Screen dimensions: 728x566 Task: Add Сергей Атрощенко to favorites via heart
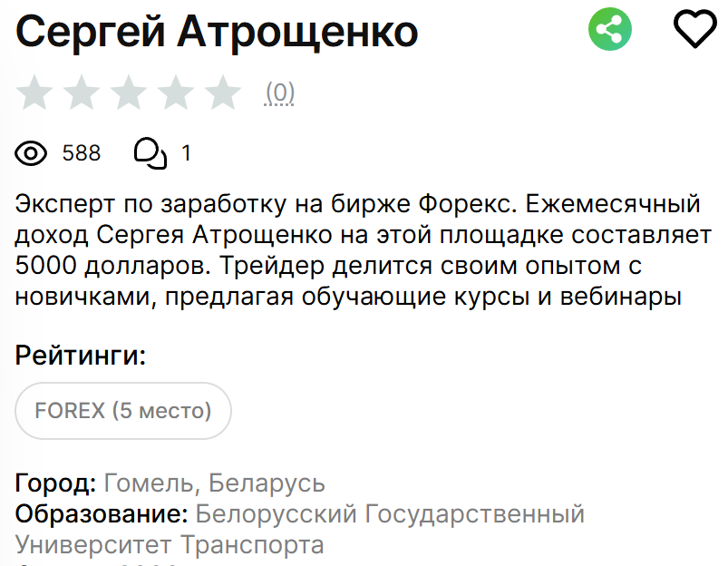[x=694, y=29]
